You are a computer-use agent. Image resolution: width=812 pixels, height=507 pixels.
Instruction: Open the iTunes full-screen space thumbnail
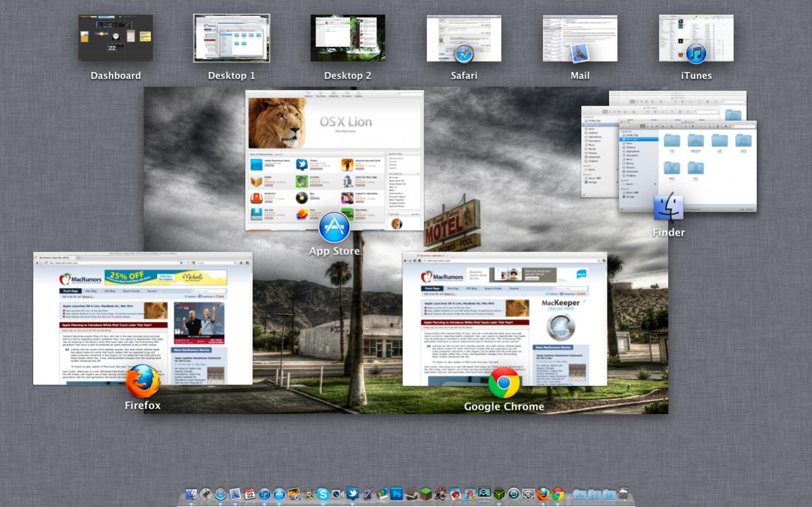coord(696,38)
